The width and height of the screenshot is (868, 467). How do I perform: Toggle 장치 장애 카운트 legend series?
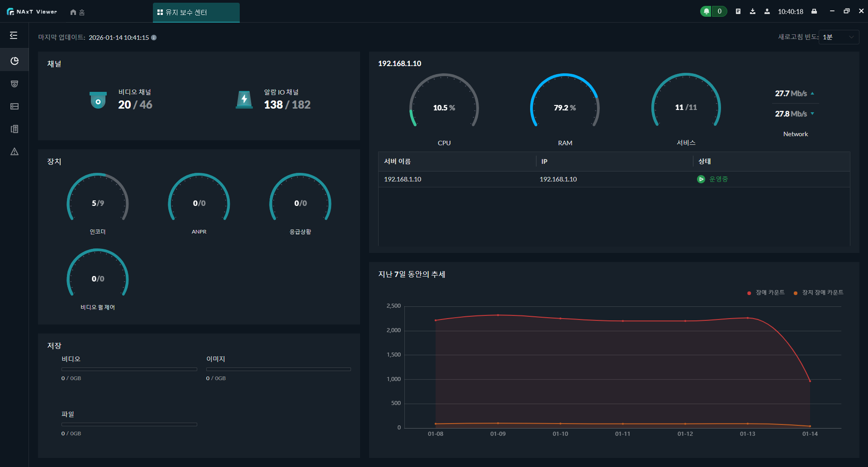tap(819, 293)
